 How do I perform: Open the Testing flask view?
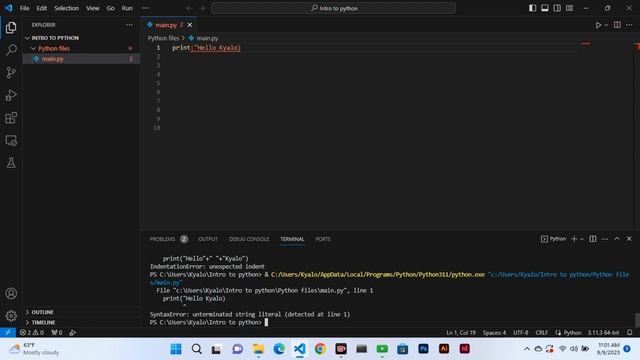tap(11, 163)
